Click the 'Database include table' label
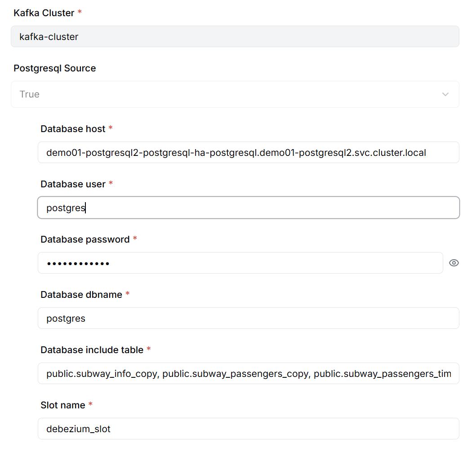The width and height of the screenshot is (476, 456). (x=92, y=350)
